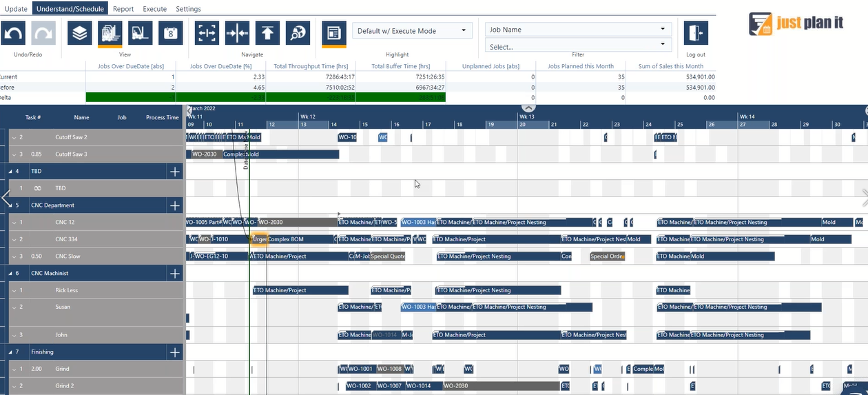Open the Settings tab
Viewport: 868px width, 395px height.
[188, 9]
